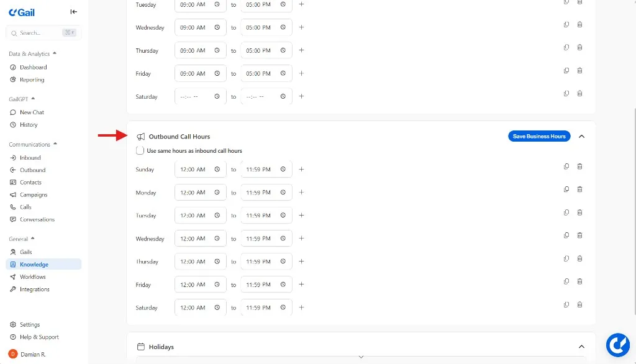Copy Sunday outbound call hours
The width and height of the screenshot is (636, 364).
pyautogui.click(x=566, y=166)
